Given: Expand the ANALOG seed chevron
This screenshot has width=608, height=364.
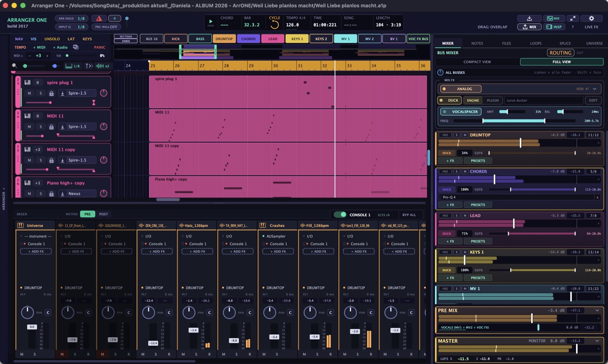Looking at the screenshot, I should point(595,89).
